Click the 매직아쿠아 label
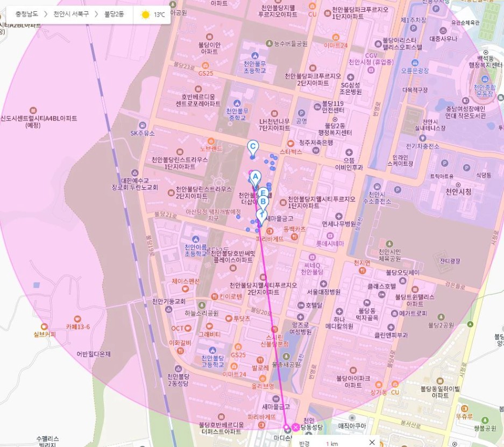504x447 pixels. [352, 426]
